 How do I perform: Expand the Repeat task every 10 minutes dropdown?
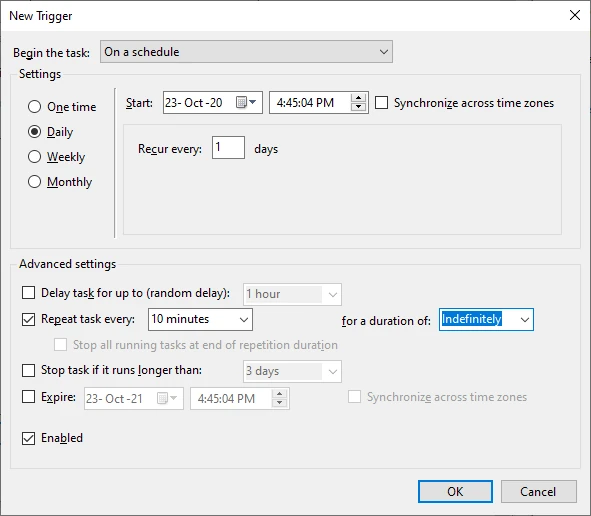(200, 320)
